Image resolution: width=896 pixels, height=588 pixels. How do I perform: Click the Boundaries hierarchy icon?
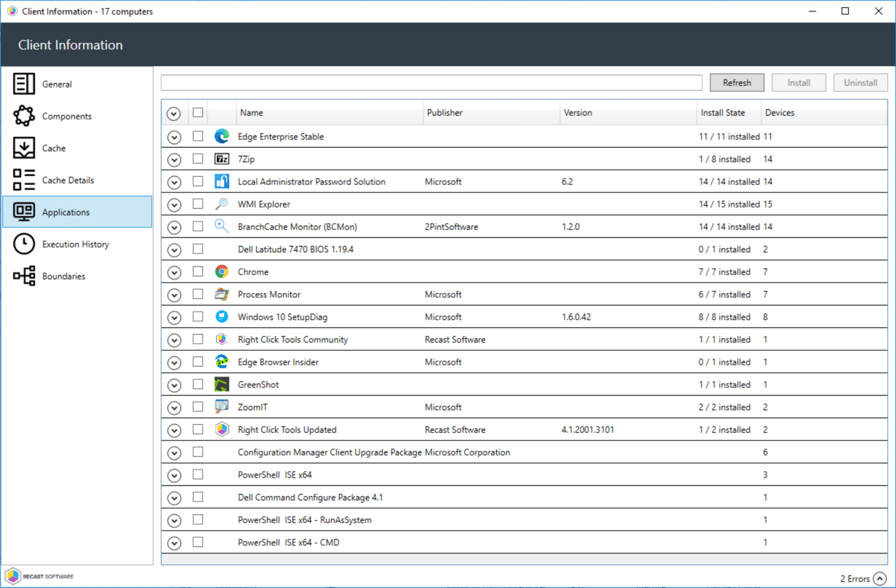(24, 276)
